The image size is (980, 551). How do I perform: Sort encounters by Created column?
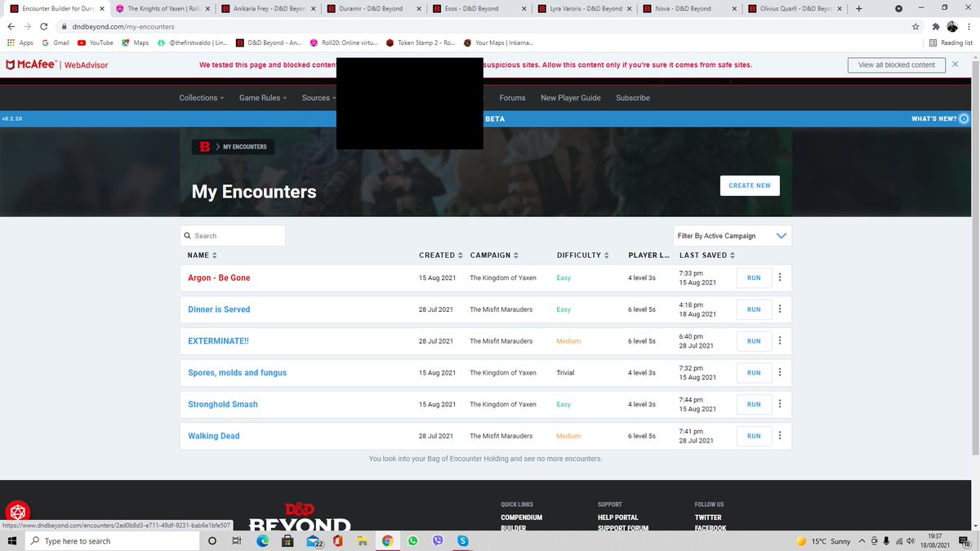point(441,256)
